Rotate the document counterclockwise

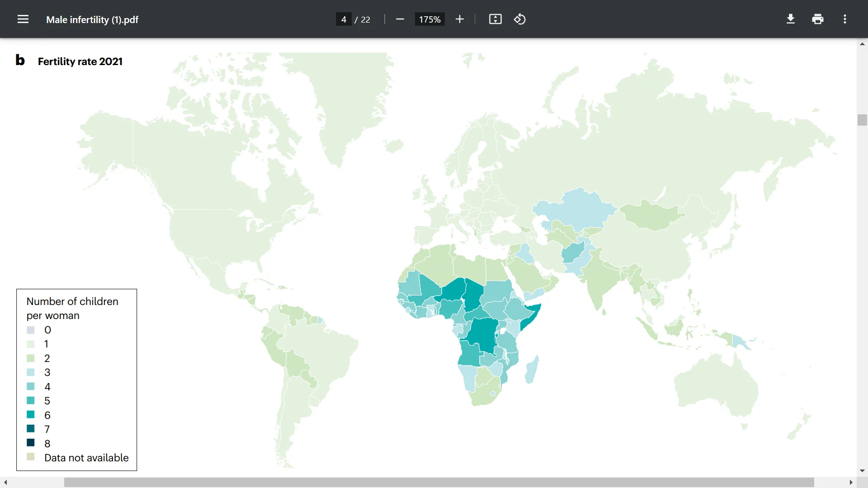coord(520,19)
